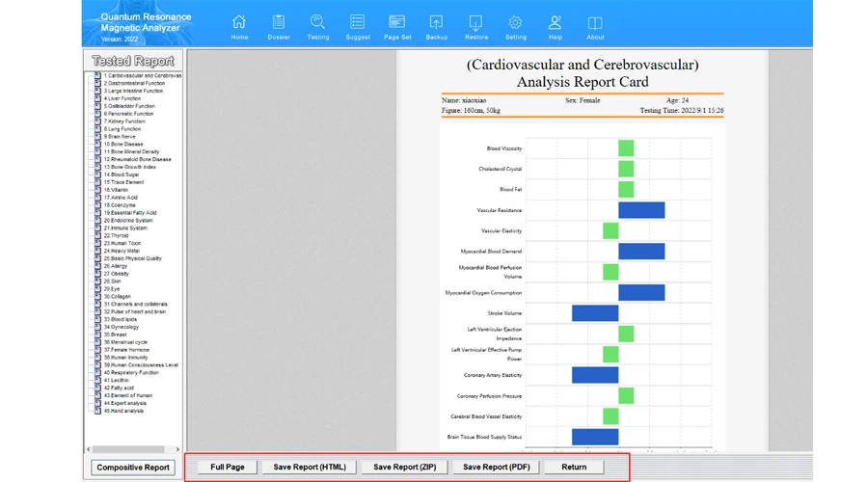
Task: Select 40.Respiratory Function report
Action: (x=131, y=372)
